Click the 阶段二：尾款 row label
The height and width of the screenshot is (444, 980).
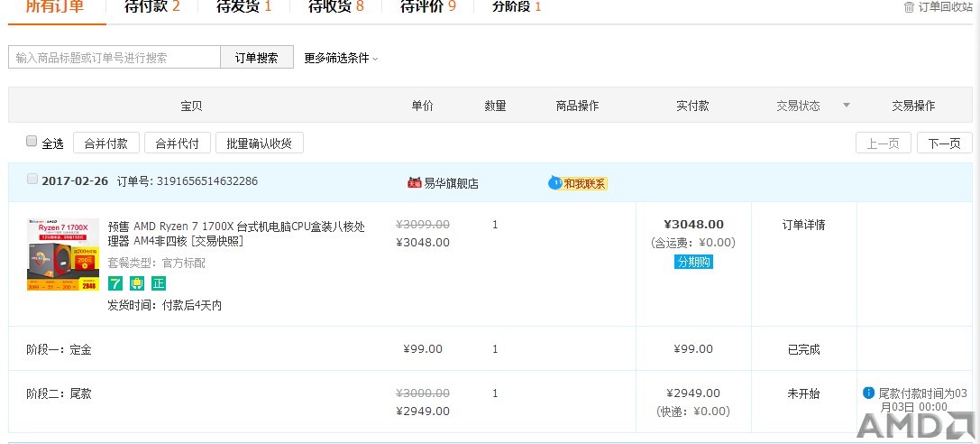coord(59,394)
